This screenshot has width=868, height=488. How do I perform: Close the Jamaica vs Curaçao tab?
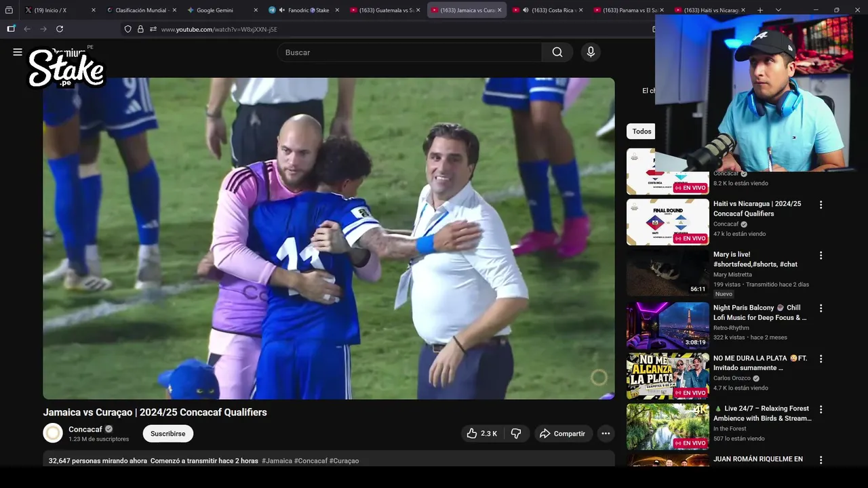coord(500,10)
